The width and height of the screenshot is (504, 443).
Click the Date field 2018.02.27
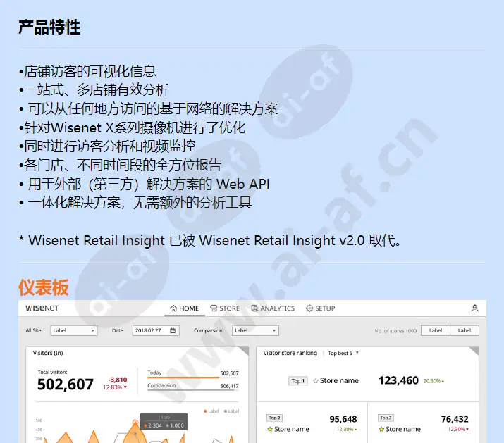156,330
